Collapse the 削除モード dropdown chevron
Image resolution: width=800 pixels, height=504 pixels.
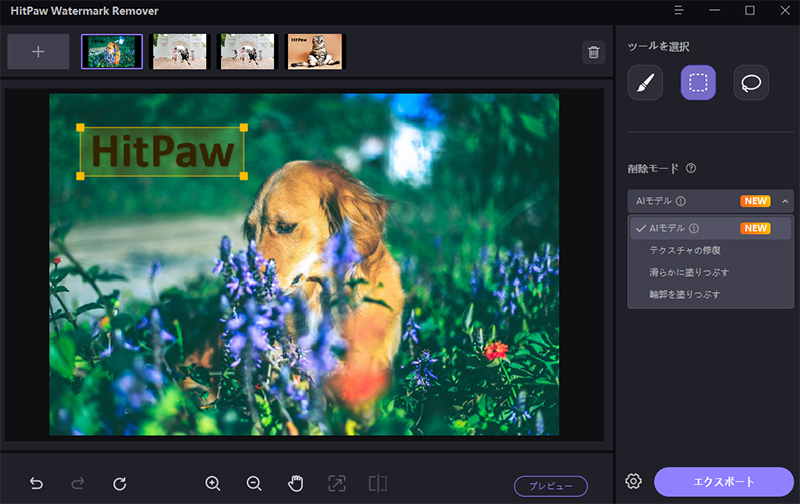click(785, 201)
